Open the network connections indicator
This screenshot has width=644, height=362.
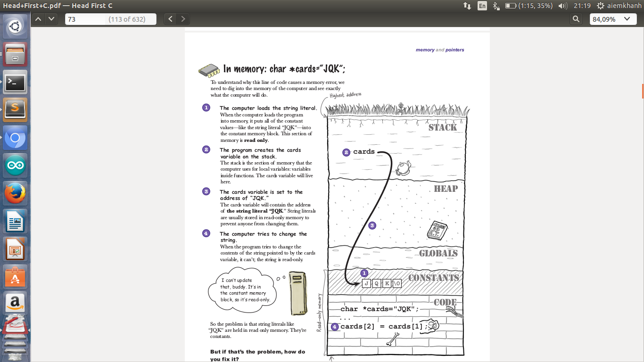(467, 6)
